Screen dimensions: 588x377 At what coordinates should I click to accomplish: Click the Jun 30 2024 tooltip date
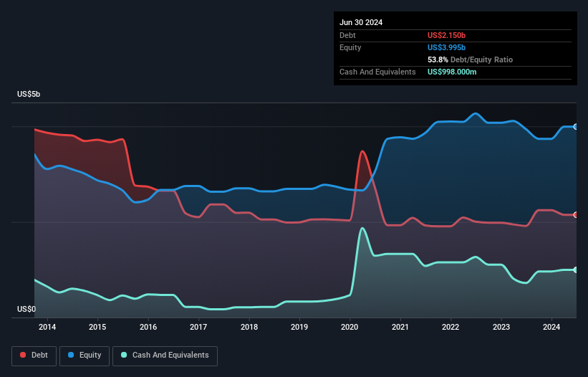tap(361, 22)
